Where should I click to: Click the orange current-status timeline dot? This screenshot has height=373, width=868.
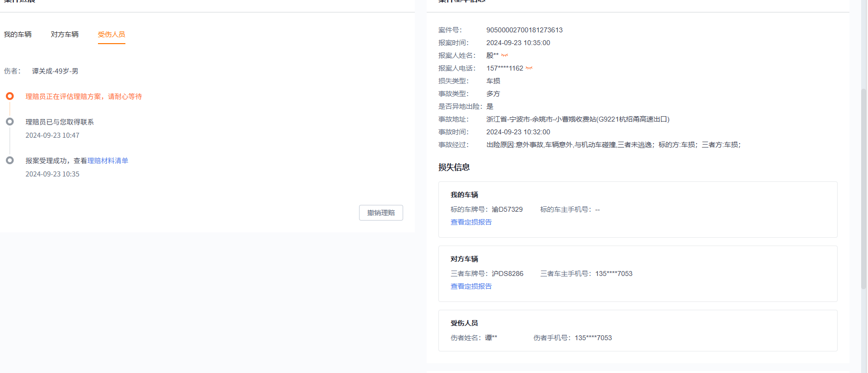[x=10, y=96]
